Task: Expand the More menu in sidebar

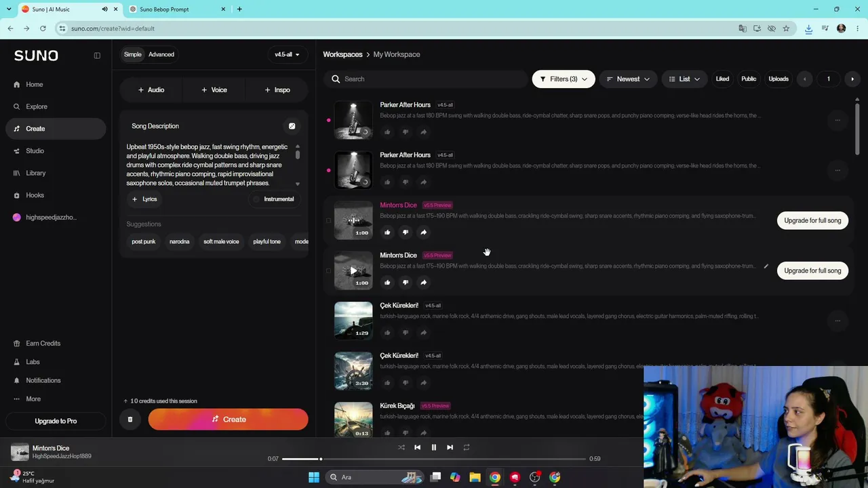Action: pos(33,399)
